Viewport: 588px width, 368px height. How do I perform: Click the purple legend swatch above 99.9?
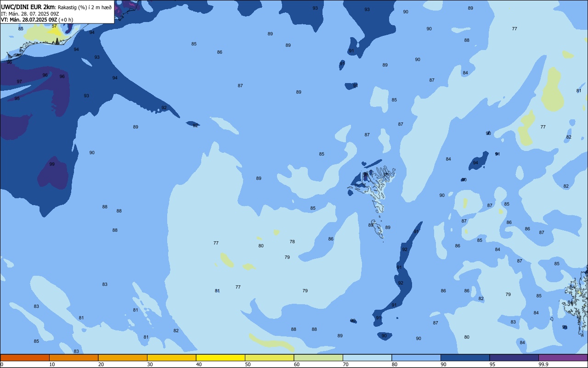[563, 357]
